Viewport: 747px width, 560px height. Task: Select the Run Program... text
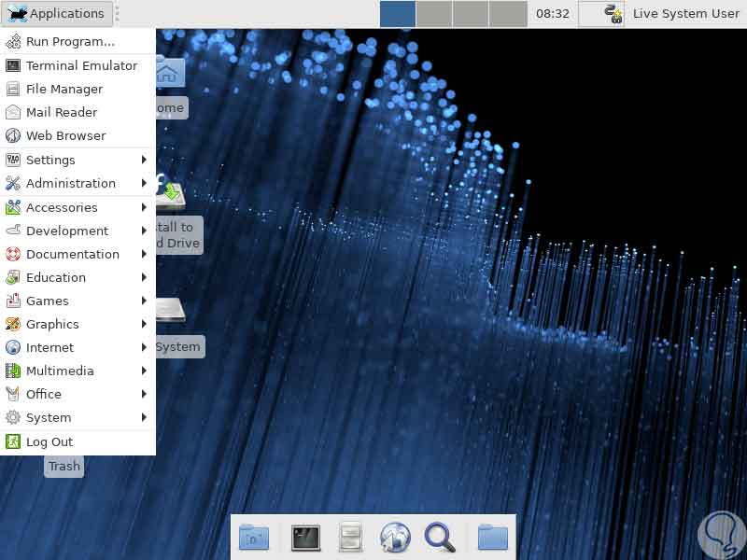[x=71, y=42]
